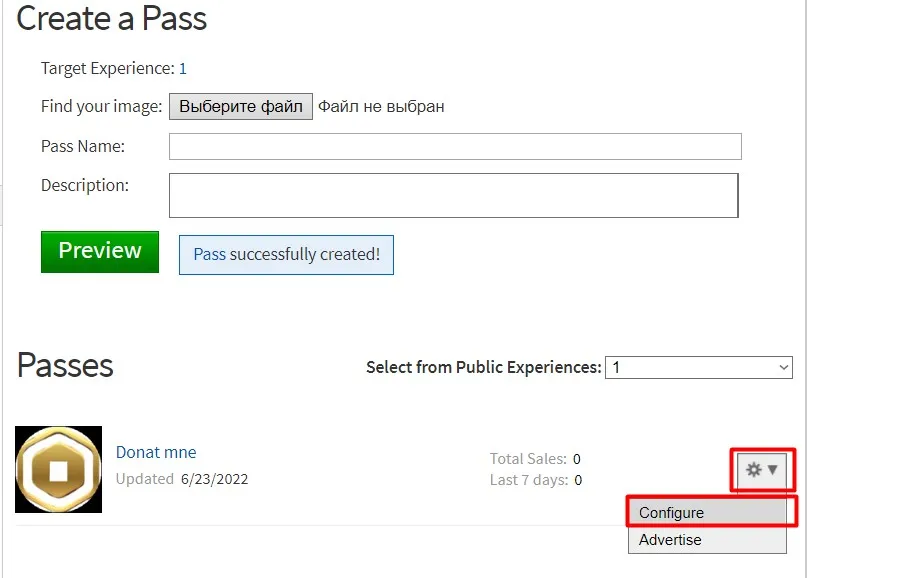The width and height of the screenshot is (904, 578).
Task: Open the Donat mne Robux pass thumbnail
Action: click(58, 470)
